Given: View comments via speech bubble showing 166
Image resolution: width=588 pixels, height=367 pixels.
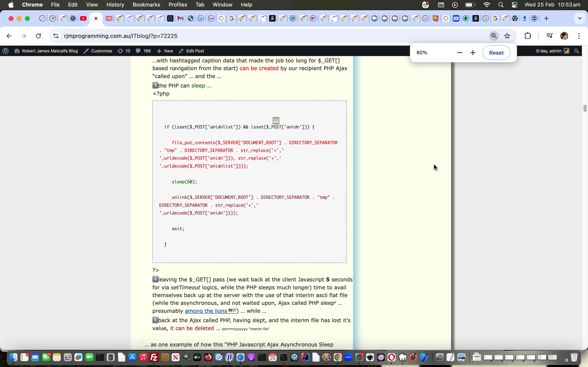Looking at the screenshot, I should point(143,51).
